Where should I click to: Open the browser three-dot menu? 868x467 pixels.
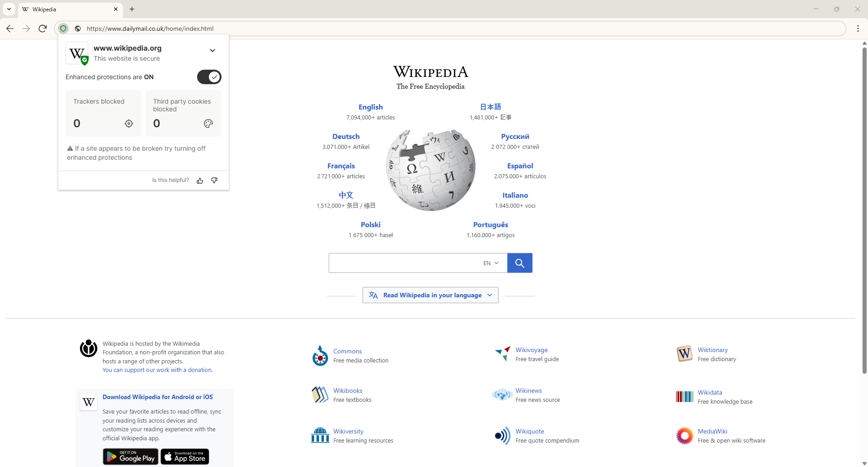[x=858, y=29]
